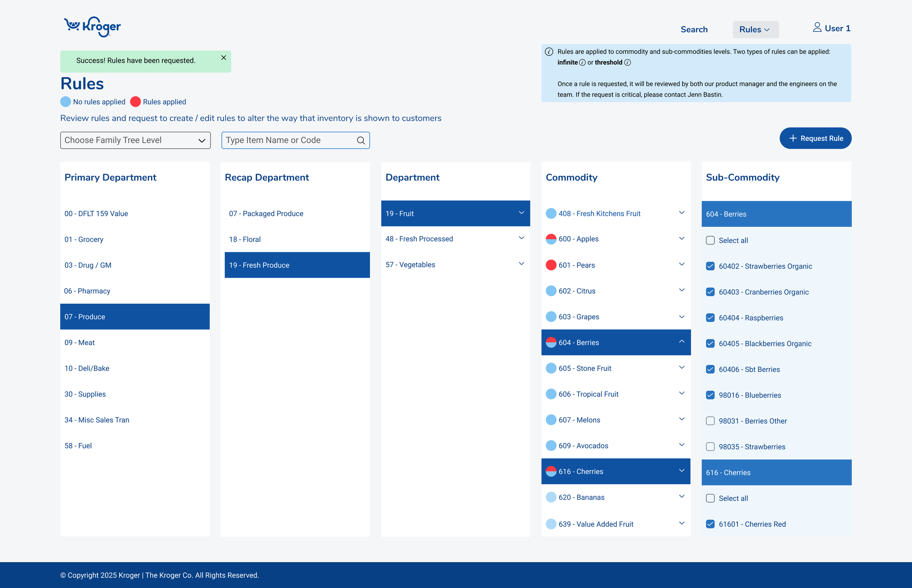Select 09 - Meat primary department
This screenshot has height=588, width=912.
coord(80,343)
